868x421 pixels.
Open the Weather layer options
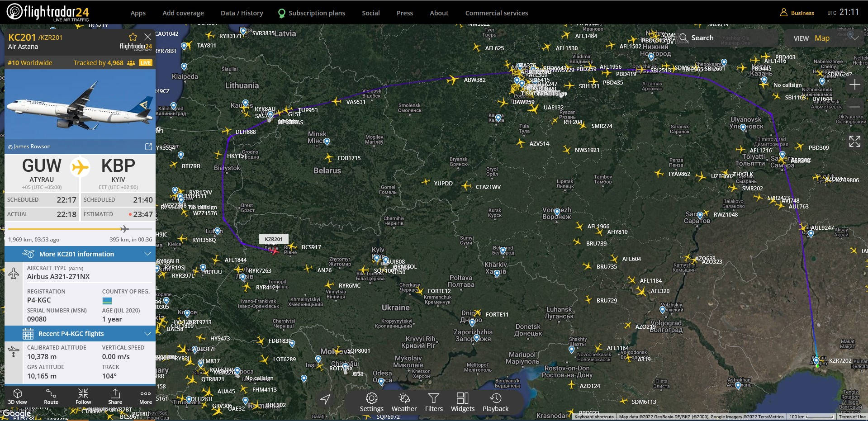tap(404, 402)
